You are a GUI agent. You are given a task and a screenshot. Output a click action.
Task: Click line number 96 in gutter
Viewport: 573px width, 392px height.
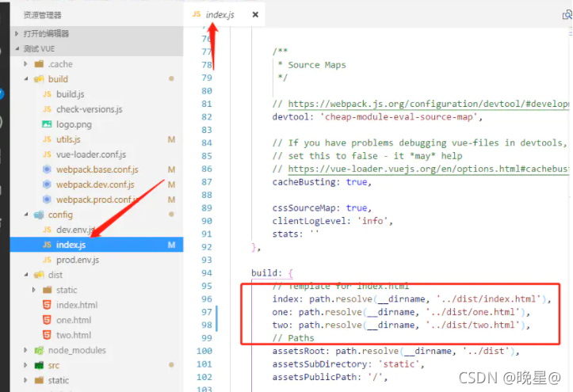coord(207,299)
